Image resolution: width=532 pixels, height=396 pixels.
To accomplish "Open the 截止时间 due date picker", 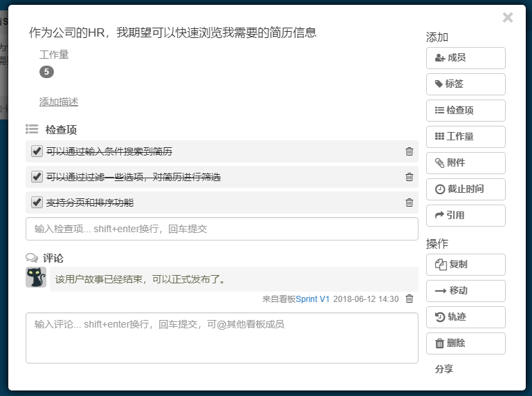I will pos(466,189).
